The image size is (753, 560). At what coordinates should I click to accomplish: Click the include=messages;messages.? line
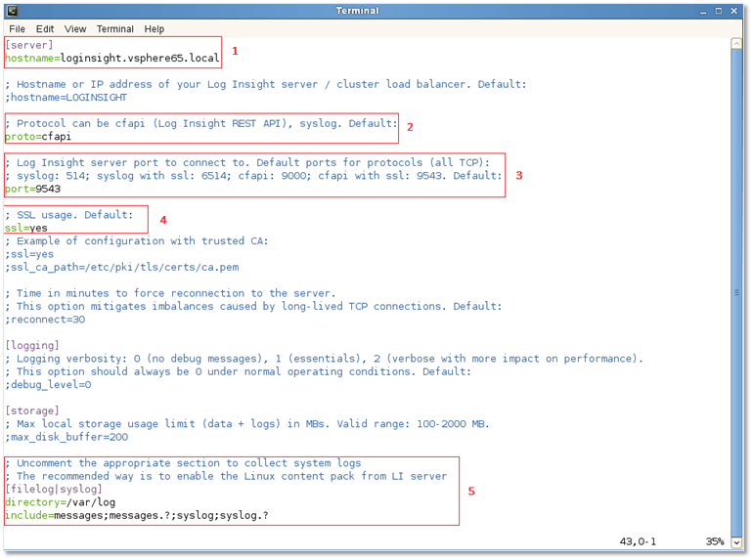(137, 515)
